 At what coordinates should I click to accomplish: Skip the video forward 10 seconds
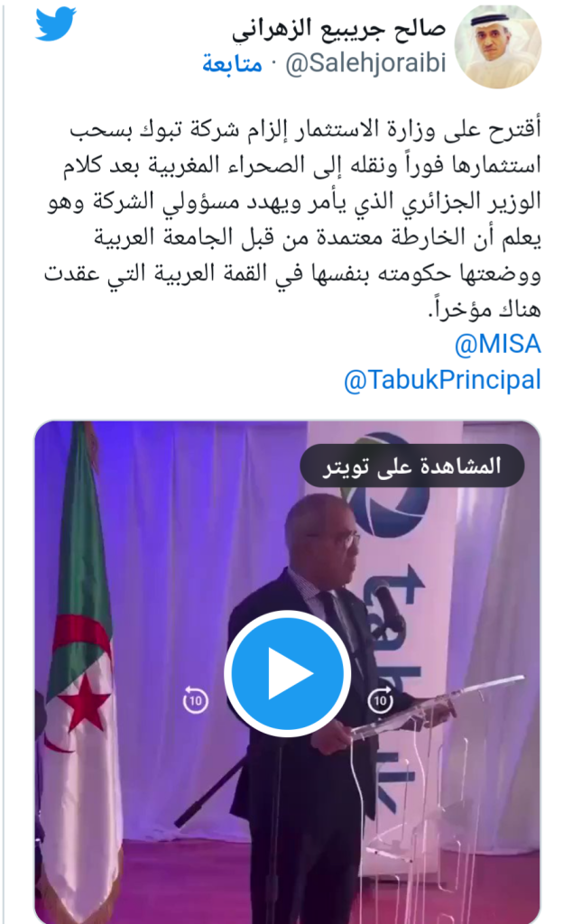(381, 699)
